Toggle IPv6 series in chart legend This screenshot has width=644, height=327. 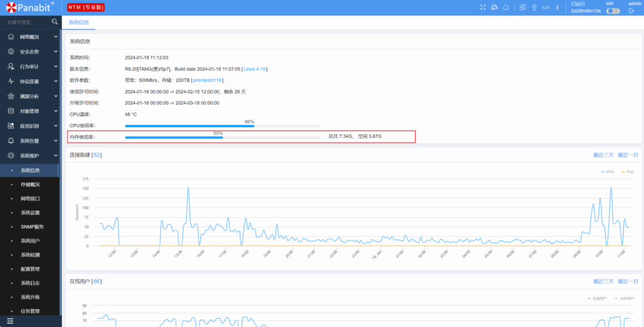pyautogui.click(x=627, y=172)
